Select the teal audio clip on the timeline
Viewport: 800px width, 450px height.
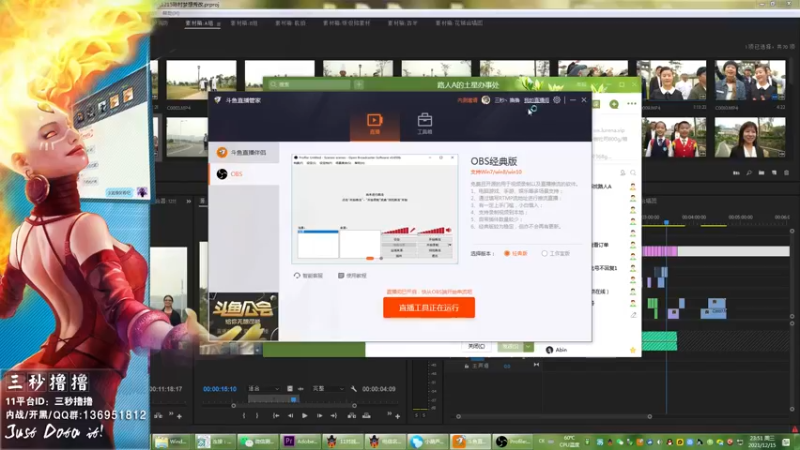coord(659,341)
